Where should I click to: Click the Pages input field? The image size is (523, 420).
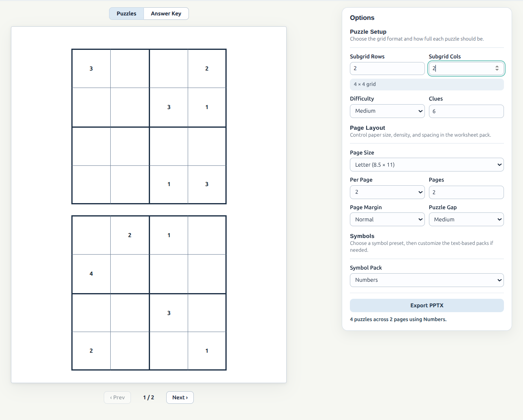[466, 192]
